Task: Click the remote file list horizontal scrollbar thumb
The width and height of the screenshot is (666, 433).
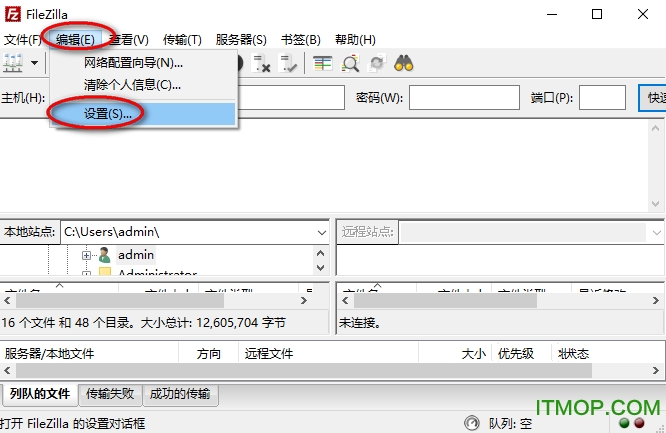Action: tap(445, 300)
